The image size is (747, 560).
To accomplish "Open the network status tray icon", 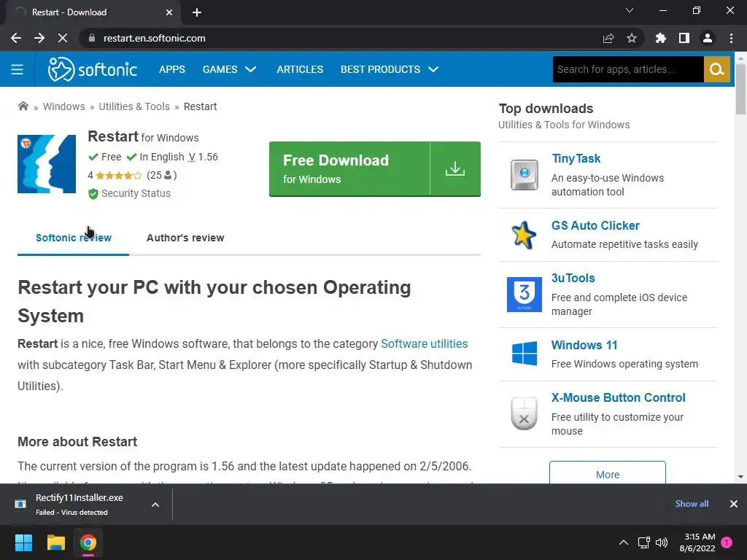I will pos(643,542).
